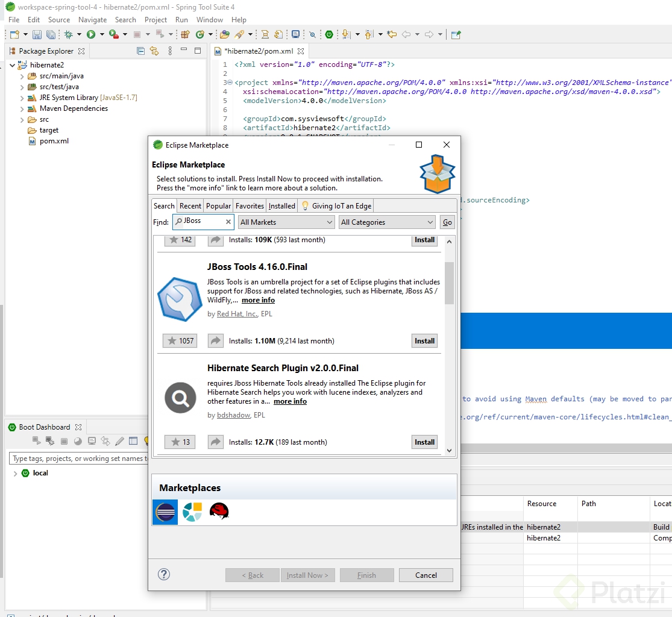The height and width of the screenshot is (617, 672).
Task: Click the JBoss Tools wrench logo
Action: (x=180, y=299)
